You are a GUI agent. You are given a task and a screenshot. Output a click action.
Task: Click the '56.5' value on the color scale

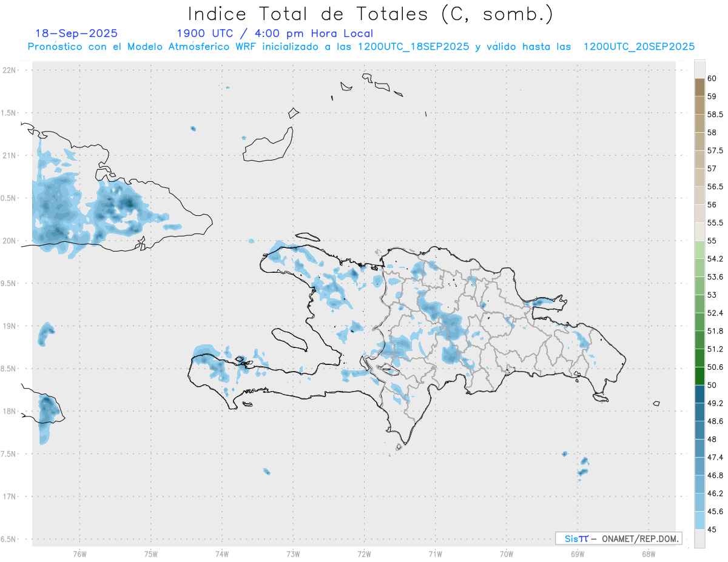click(x=715, y=187)
